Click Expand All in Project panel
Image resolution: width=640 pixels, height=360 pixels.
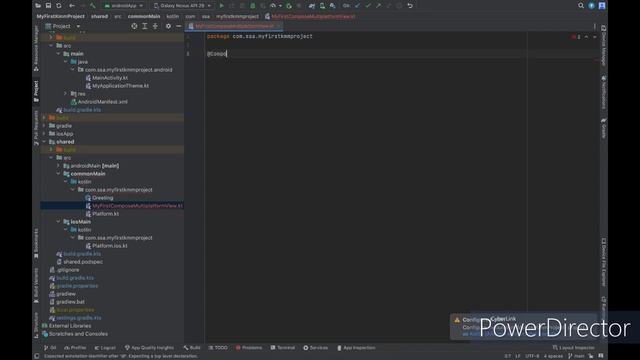144,26
